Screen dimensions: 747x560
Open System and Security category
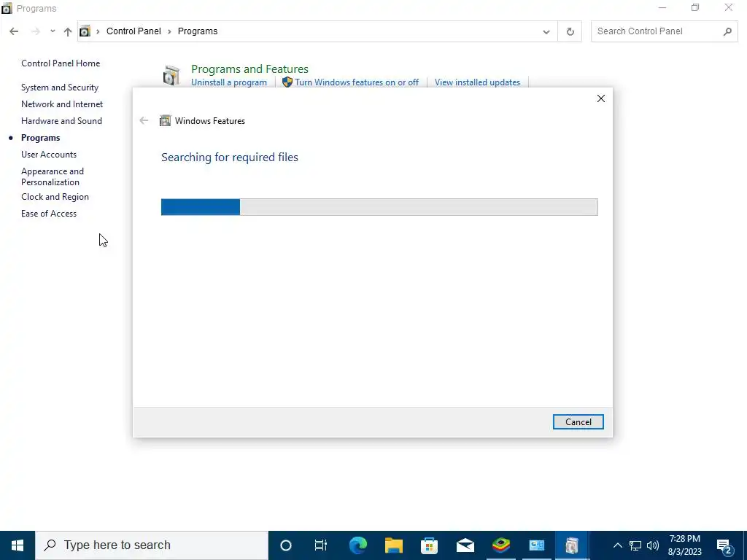click(60, 87)
